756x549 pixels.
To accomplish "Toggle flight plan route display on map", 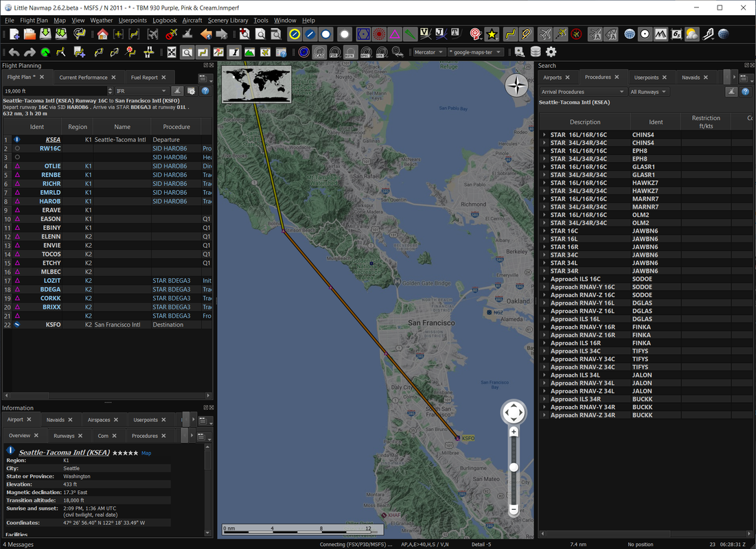I will pyautogui.click(x=510, y=34).
